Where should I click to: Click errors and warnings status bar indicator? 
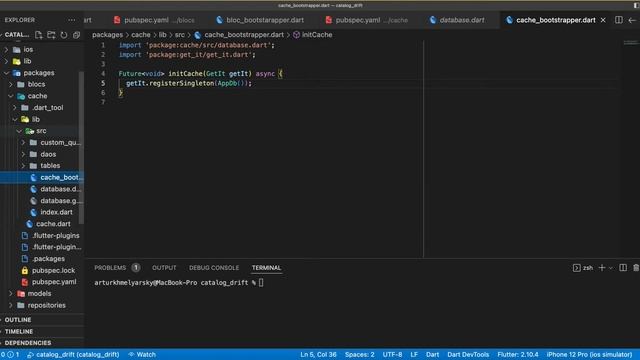(10, 355)
